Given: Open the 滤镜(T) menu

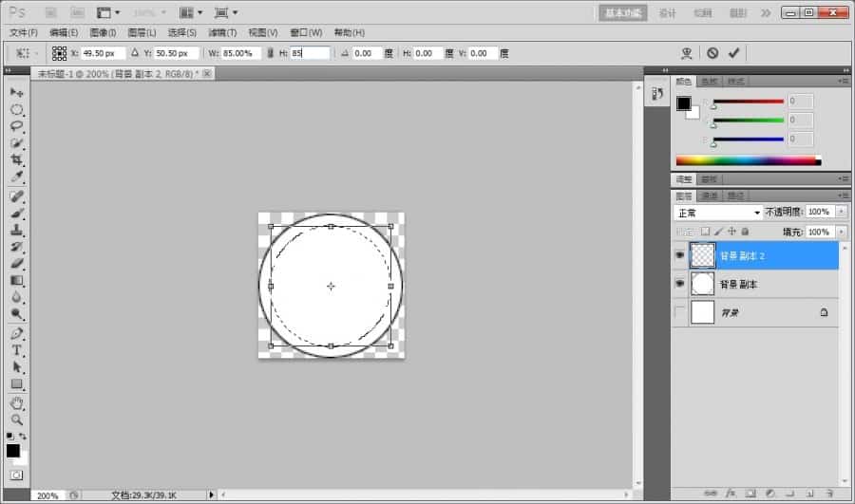Looking at the screenshot, I should [x=222, y=32].
